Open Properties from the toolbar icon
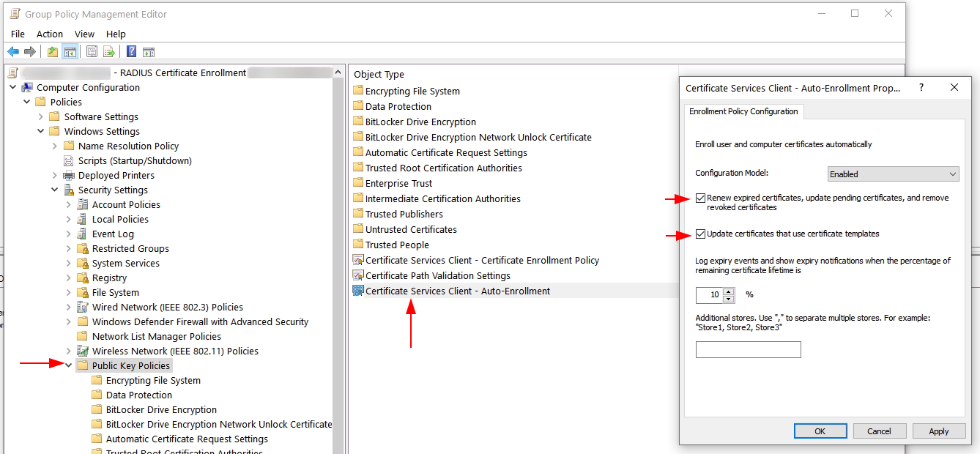Viewport: 980px width, 454px height. pos(92,51)
